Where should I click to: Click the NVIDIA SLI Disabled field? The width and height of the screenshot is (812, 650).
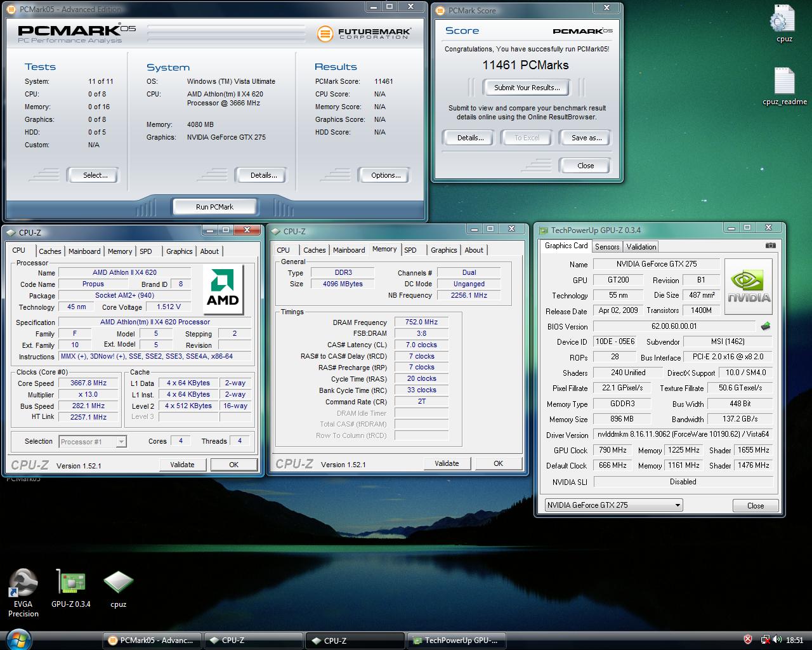coord(683,482)
